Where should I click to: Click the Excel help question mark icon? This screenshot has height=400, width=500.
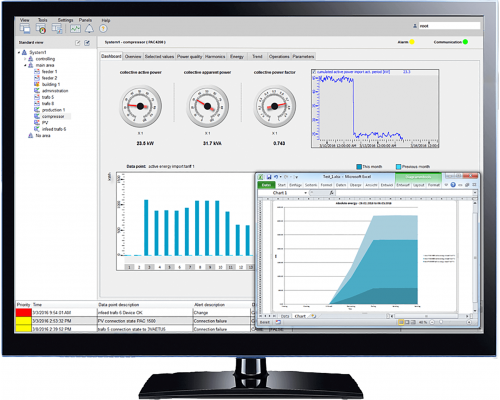click(453, 185)
